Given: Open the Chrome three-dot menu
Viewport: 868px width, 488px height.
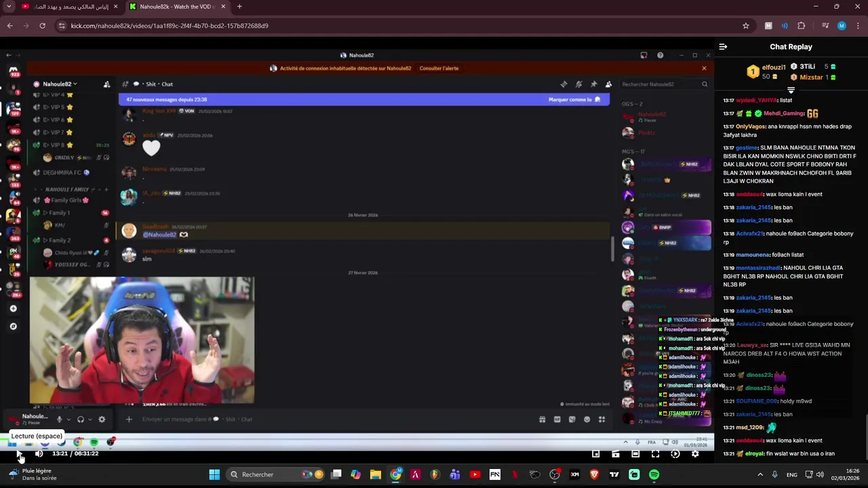Looking at the screenshot, I should [x=857, y=26].
